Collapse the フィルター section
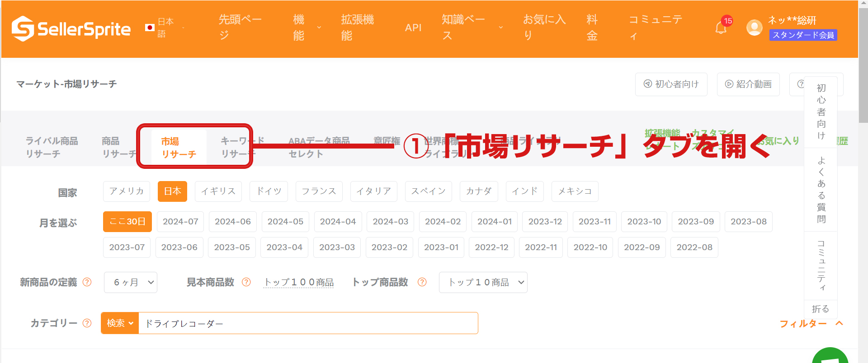Viewport: 868px width, 363px height. tap(811, 323)
